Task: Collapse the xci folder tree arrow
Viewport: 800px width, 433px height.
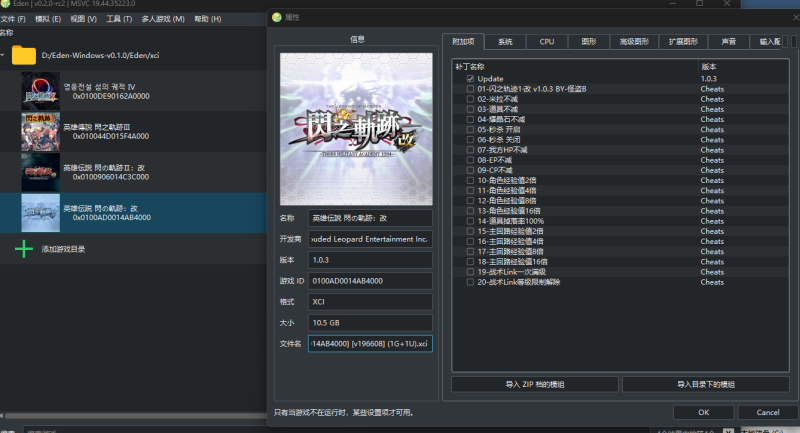Action: 3,55
